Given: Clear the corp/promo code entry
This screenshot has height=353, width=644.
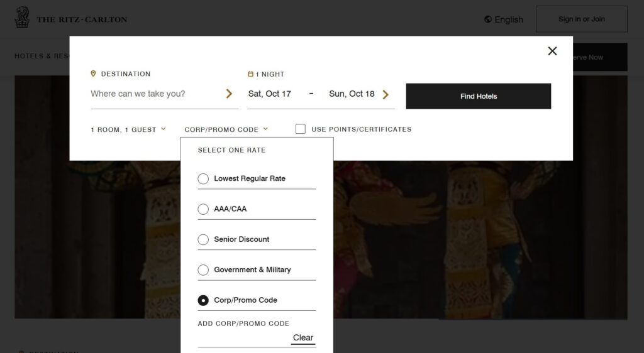Looking at the screenshot, I should coord(303,338).
